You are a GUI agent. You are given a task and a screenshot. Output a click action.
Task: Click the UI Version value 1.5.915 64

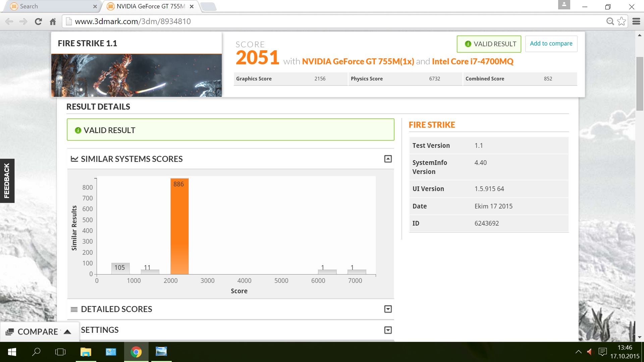tap(489, 189)
